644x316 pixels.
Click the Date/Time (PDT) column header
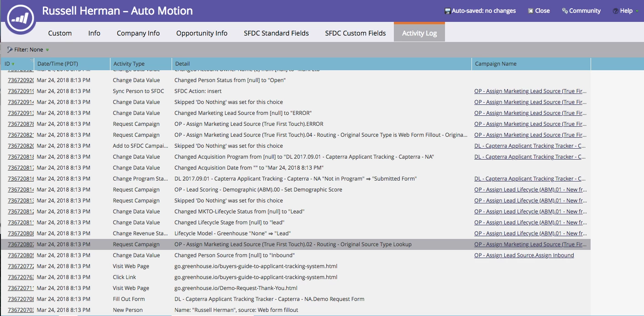(72, 64)
